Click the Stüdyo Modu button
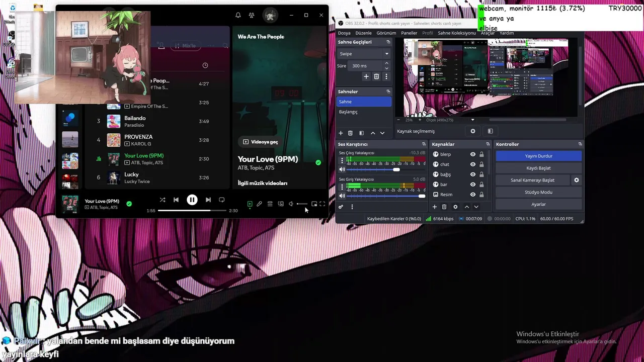The width and height of the screenshot is (644, 362). 538,192
